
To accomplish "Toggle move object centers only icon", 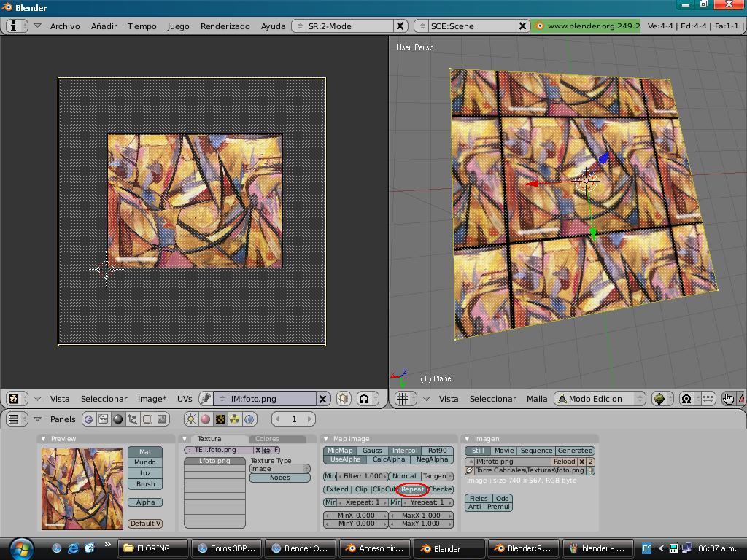I will click(x=708, y=399).
